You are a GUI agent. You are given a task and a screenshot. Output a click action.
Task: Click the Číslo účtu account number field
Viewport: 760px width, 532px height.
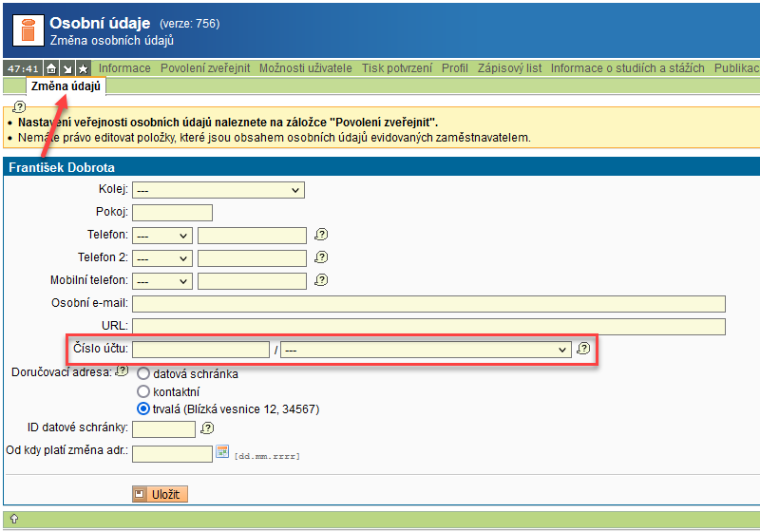(x=200, y=350)
